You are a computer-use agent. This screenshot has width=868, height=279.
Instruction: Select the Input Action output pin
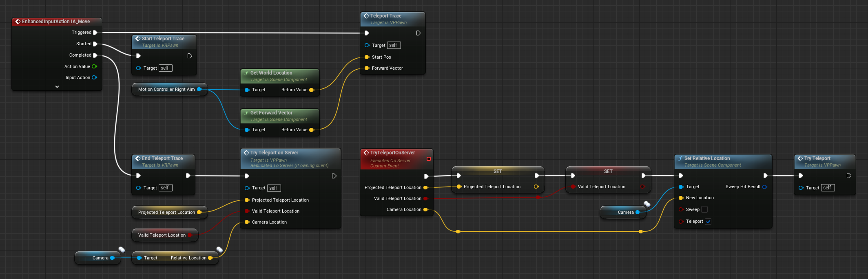(x=95, y=77)
